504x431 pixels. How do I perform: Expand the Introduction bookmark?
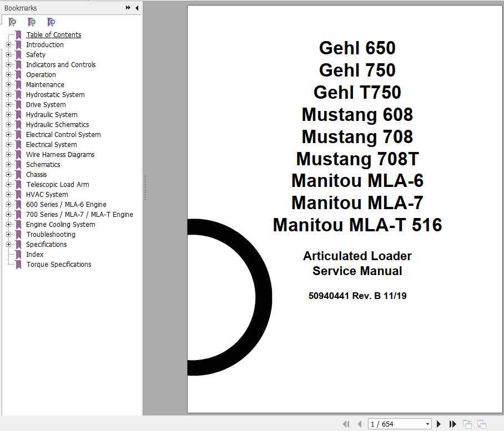click(x=9, y=44)
